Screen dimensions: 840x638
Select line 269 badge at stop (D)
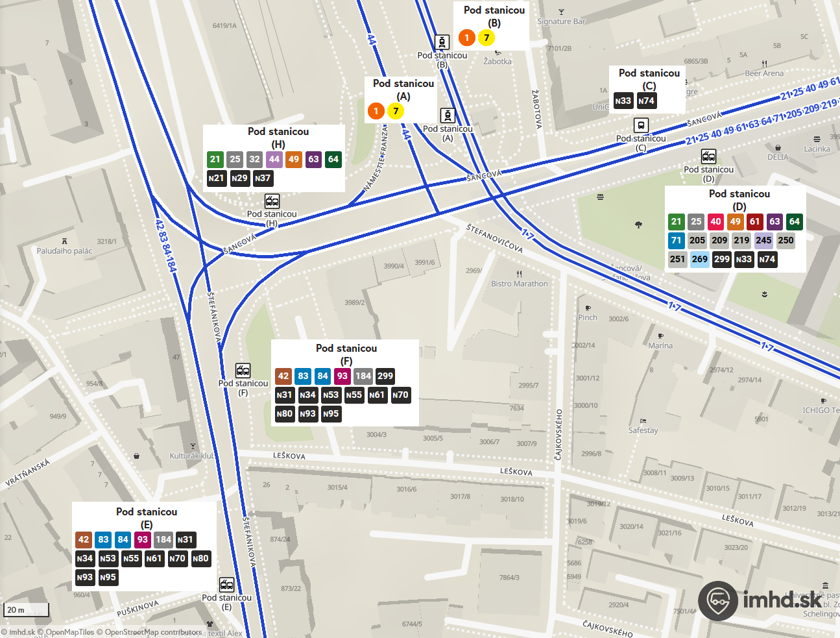point(699,259)
